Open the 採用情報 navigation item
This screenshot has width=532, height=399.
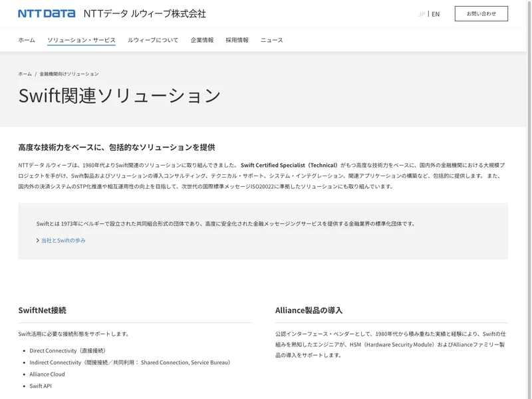point(237,40)
